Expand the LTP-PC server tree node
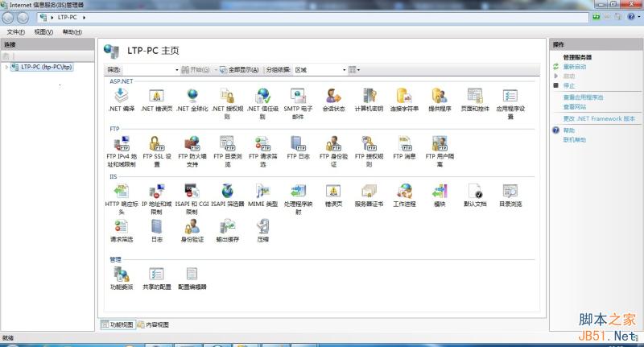Screen dimensions: 644x347 [x=7, y=67]
